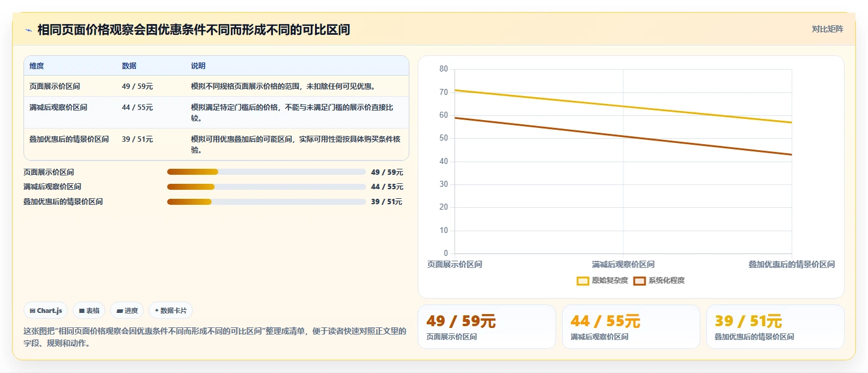Click table cell 叠加优惠后的情景价区间
Image resolution: width=868 pixels, height=373 pixels.
click(x=69, y=139)
